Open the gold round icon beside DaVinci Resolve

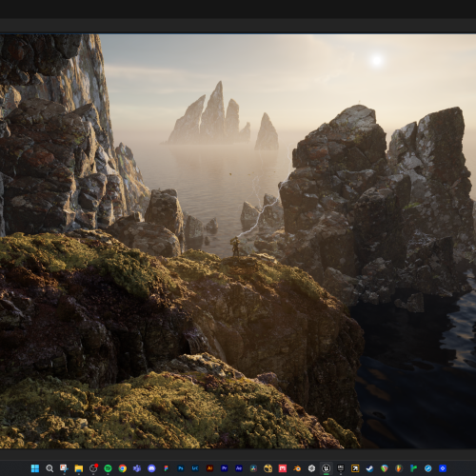point(268,468)
